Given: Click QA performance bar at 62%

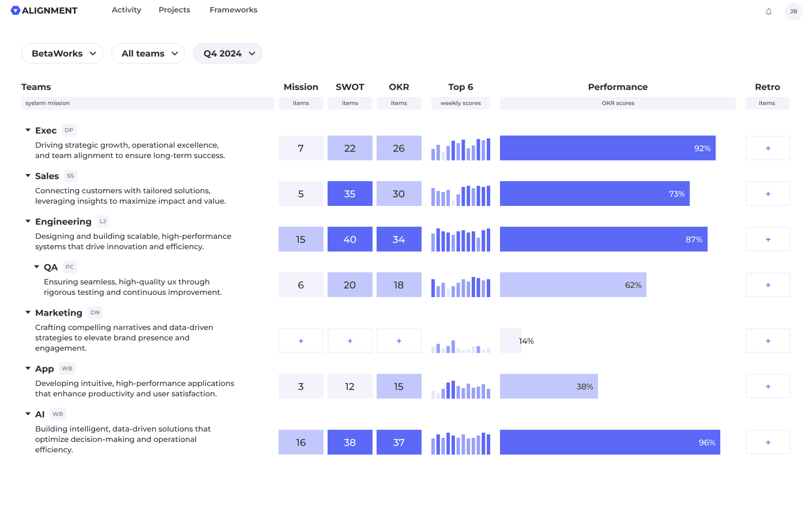Looking at the screenshot, I should tap(573, 285).
